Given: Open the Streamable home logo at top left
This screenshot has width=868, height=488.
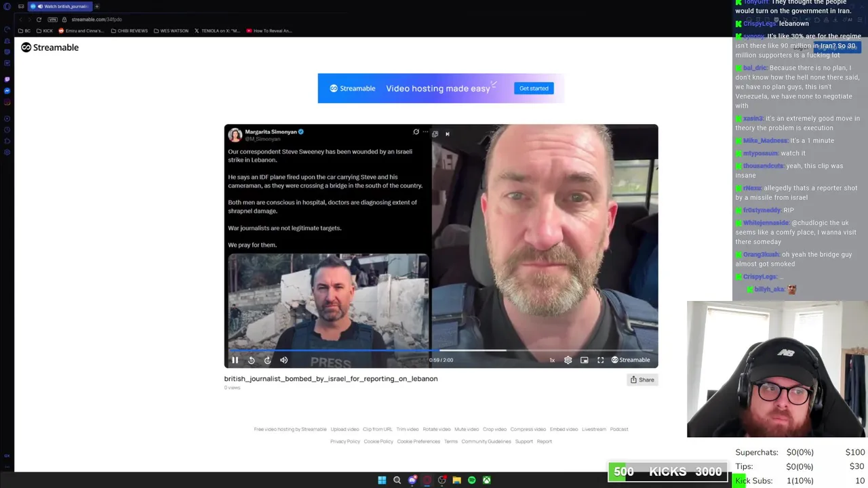Looking at the screenshot, I should coord(50,47).
